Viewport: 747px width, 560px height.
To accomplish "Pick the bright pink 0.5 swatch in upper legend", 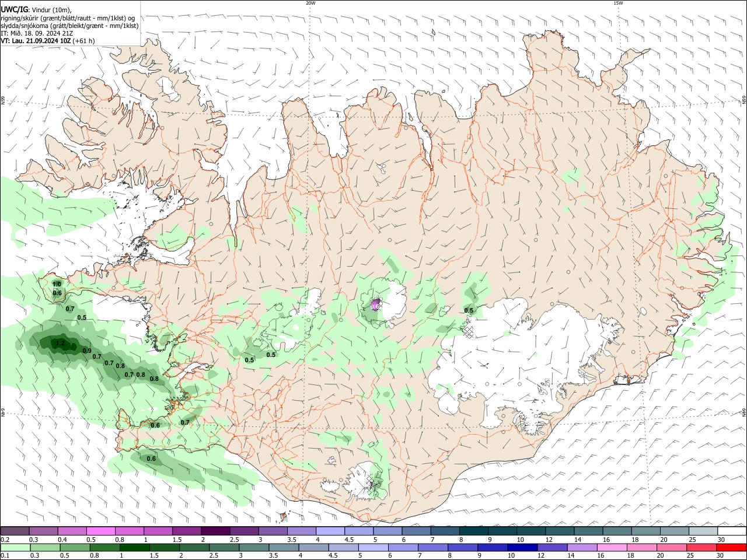I will point(100,531).
